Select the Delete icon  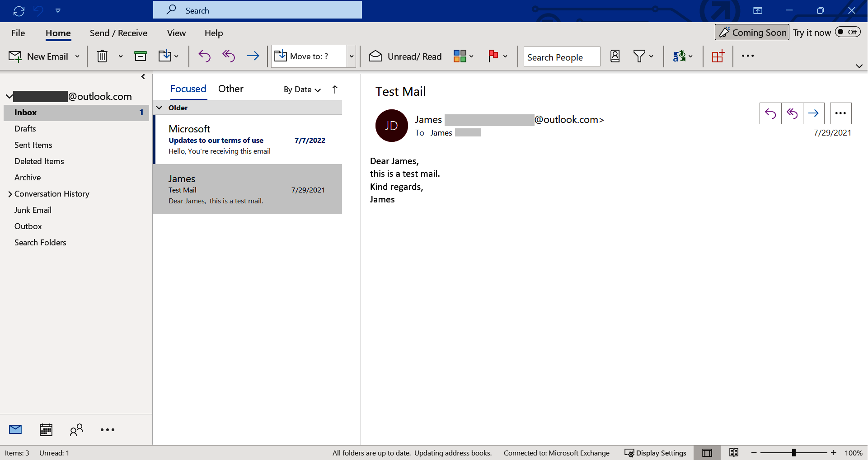(102, 56)
